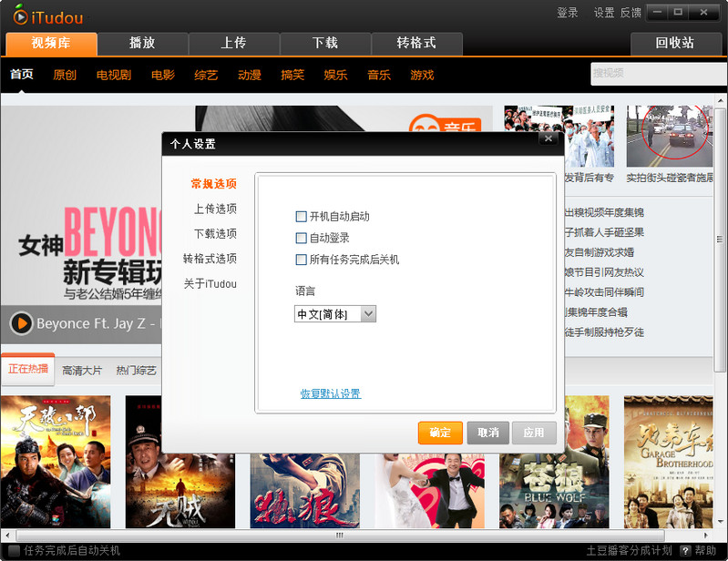Screen dimensions: 728x561
Task: Open the 语言 language dropdown
Action: point(334,314)
